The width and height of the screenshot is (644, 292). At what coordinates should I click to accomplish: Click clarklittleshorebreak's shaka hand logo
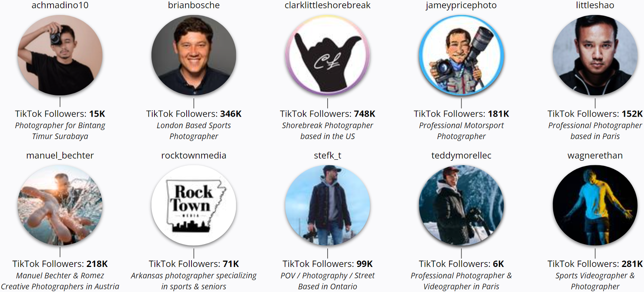328,55
